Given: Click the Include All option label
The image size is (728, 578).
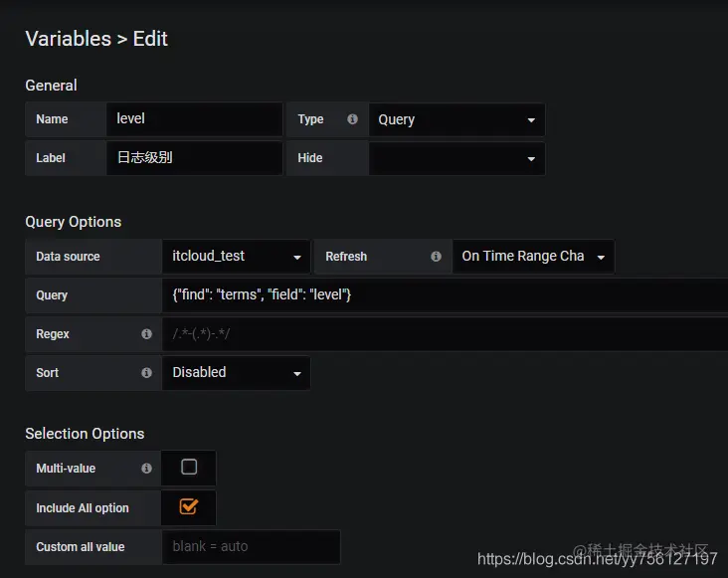Looking at the screenshot, I should coord(83,508).
